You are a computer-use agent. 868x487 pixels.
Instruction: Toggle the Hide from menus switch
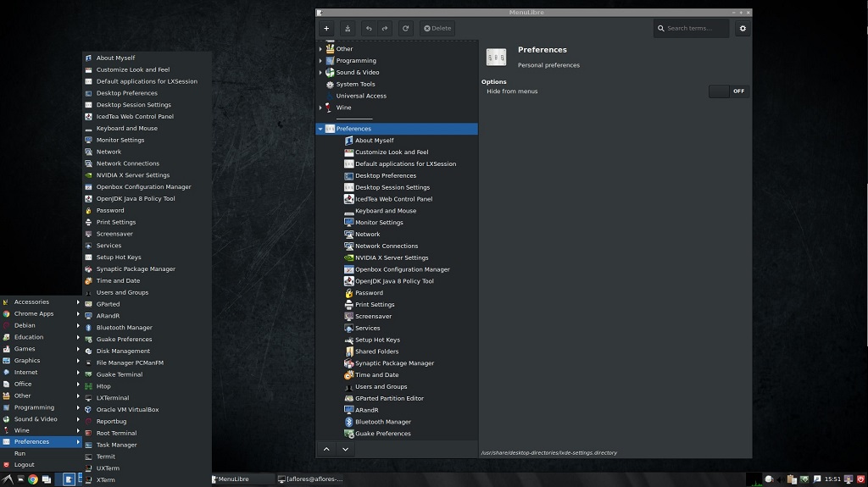[x=729, y=91]
